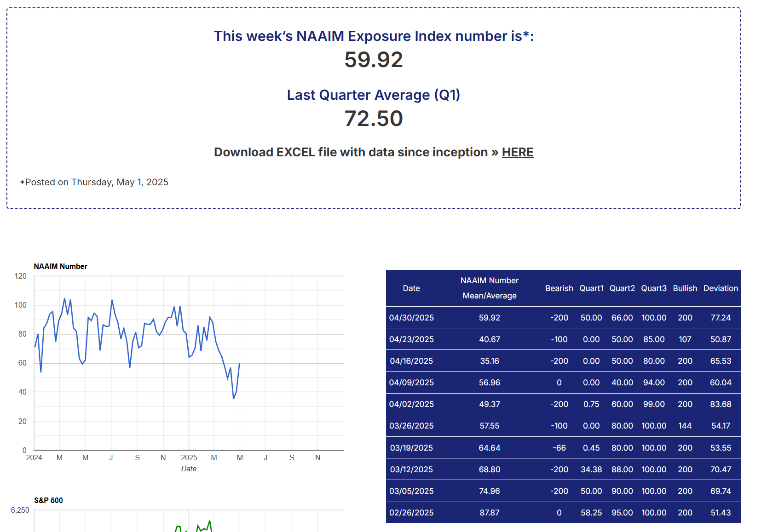Click the Quart2 value 66.00
Viewport: 767px width, 532px height.
622,318
